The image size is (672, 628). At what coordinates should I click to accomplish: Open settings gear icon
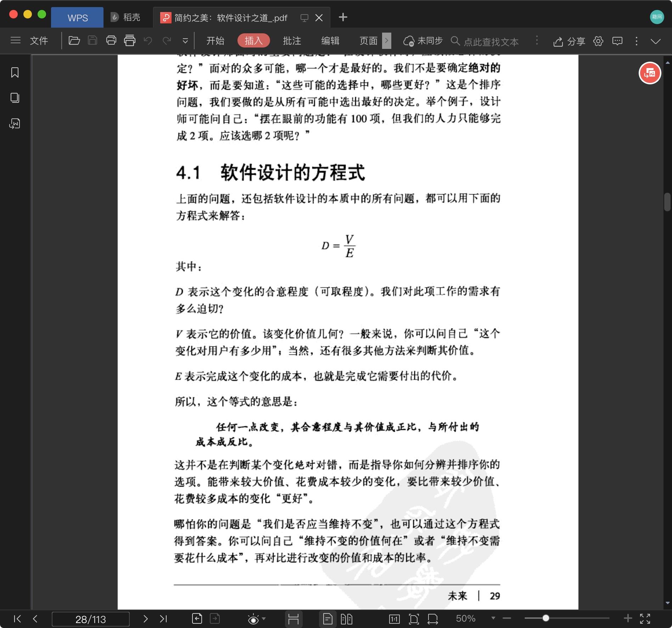point(598,41)
